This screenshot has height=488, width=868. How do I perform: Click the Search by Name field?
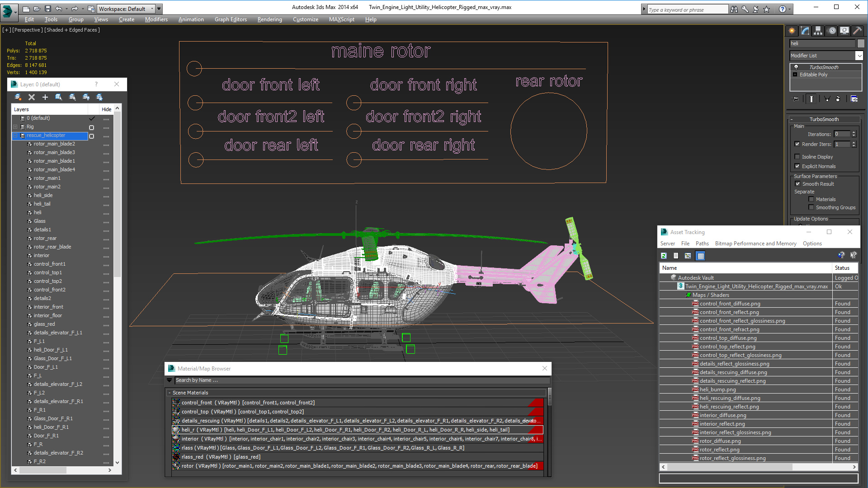click(362, 380)
